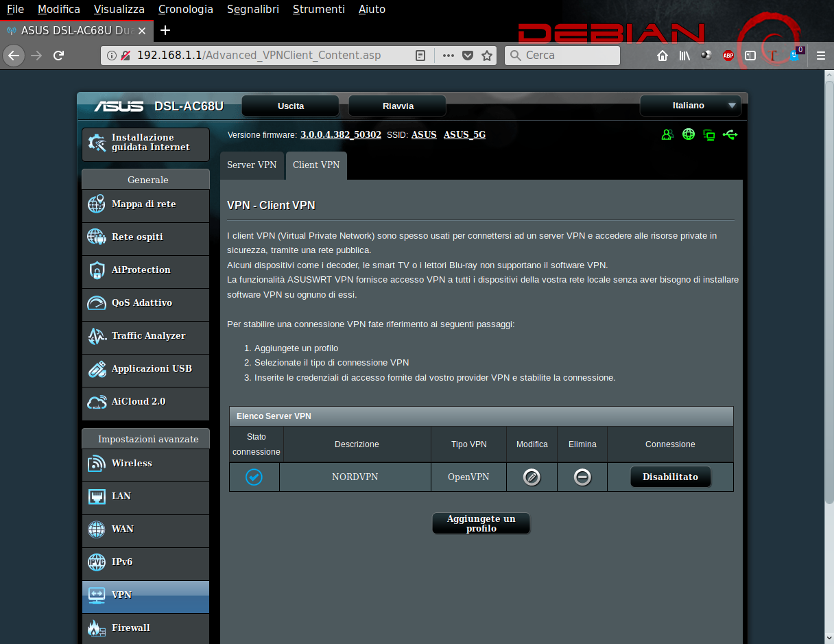Click the edit pencil icon for NORDVPN
The height and width of the screenshot is (644, 834).
point(532,477)
